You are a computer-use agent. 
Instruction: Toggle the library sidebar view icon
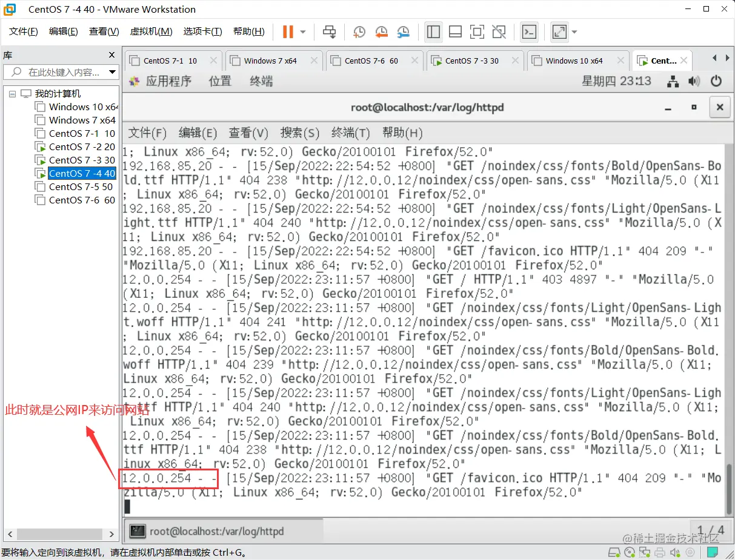(x=433, y=31)
